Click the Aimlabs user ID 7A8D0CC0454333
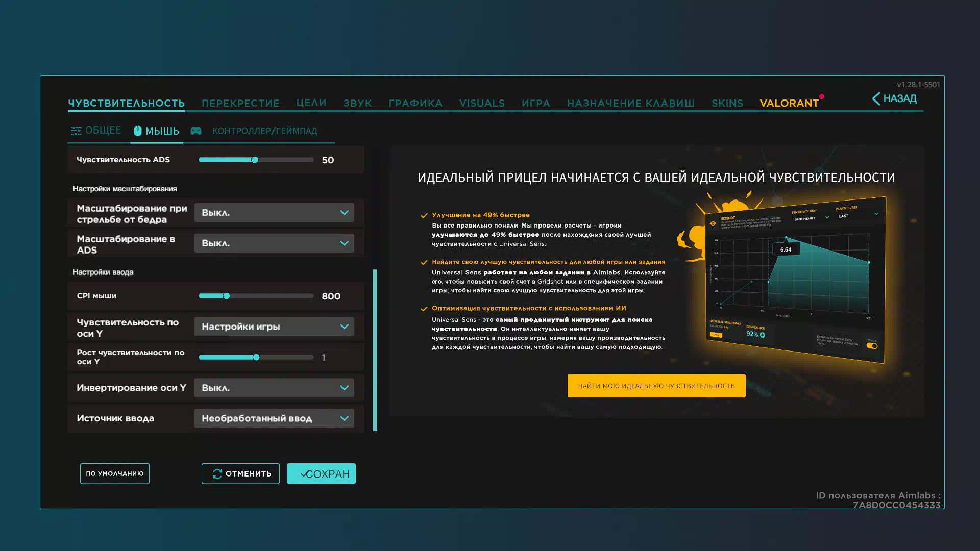Image resolution: width=980 pixels, height=551 pixels. point(896,505)
